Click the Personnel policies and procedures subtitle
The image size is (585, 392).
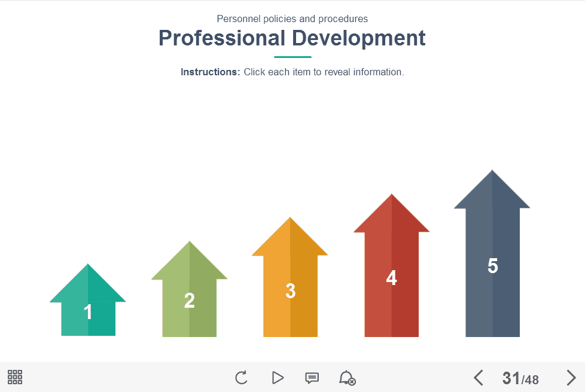pos(292,19)
